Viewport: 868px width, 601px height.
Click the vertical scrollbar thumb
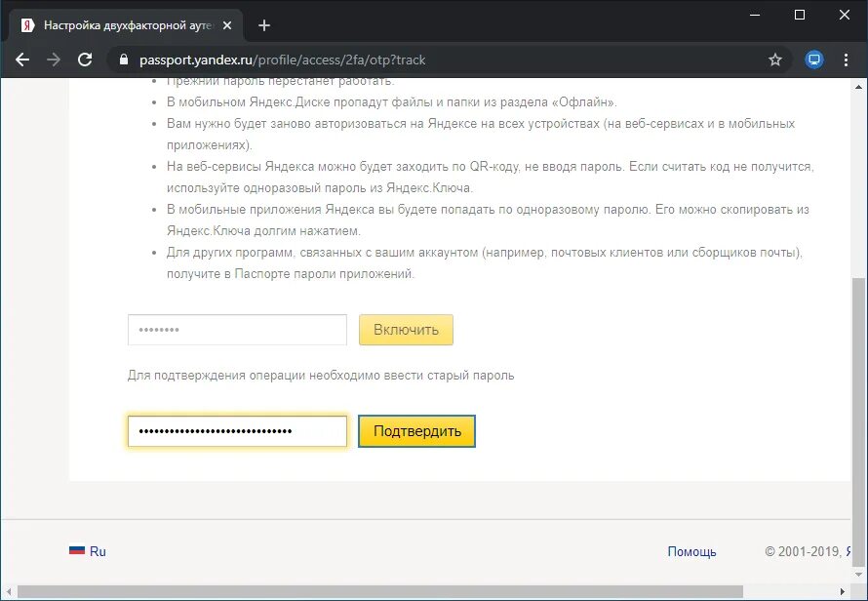(x=858, y=421)
